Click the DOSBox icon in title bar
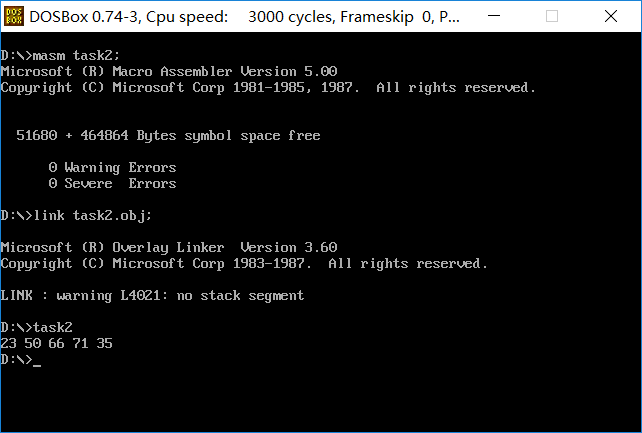Viewport: 642px width, 433px height. click(14, 16)
